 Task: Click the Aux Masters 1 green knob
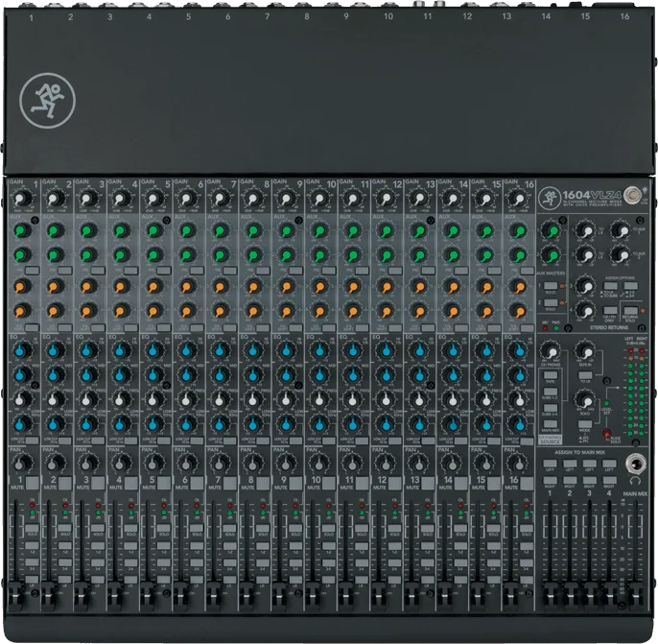(x=552, y=231)
